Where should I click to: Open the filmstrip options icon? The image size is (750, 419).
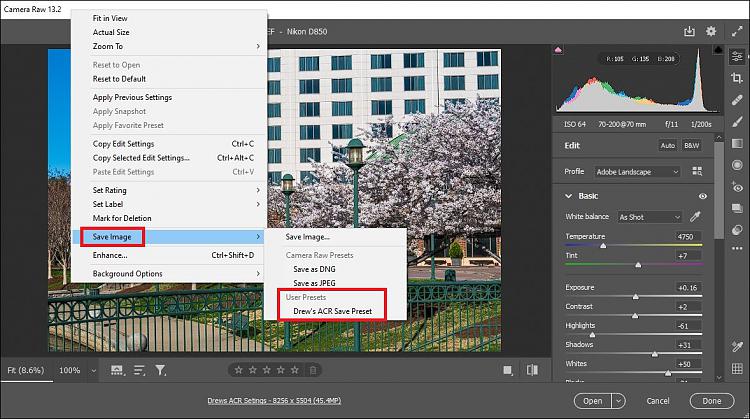117,370
